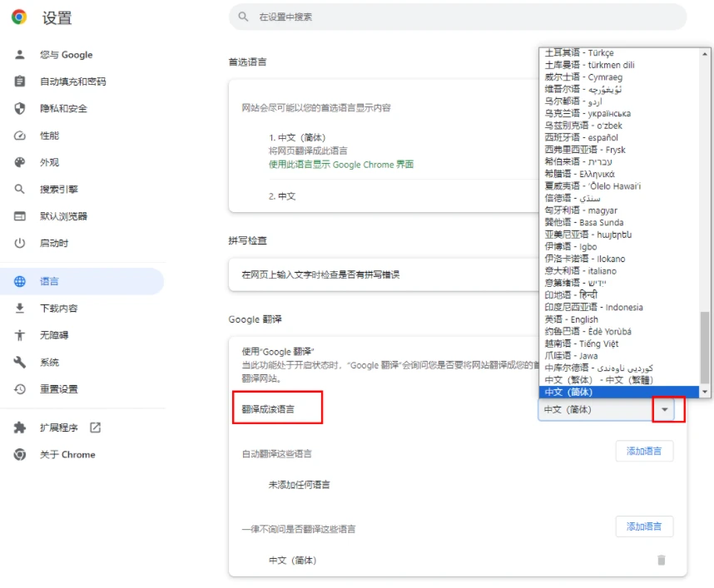Click the 外观 palette icon
Image resolution: width=714 pixels, height=588 pixels.
point(20,162)
